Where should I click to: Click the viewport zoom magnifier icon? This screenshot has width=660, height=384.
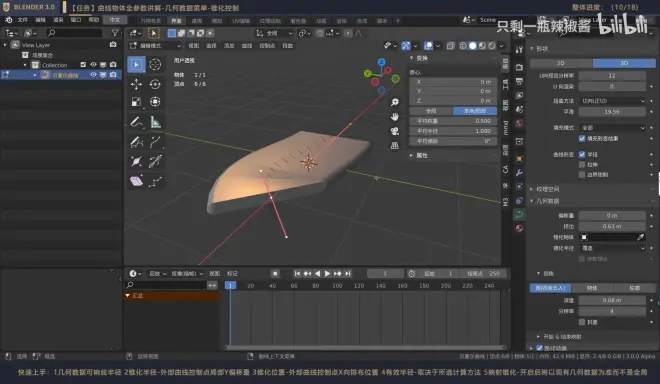click(x=395, y=102)
